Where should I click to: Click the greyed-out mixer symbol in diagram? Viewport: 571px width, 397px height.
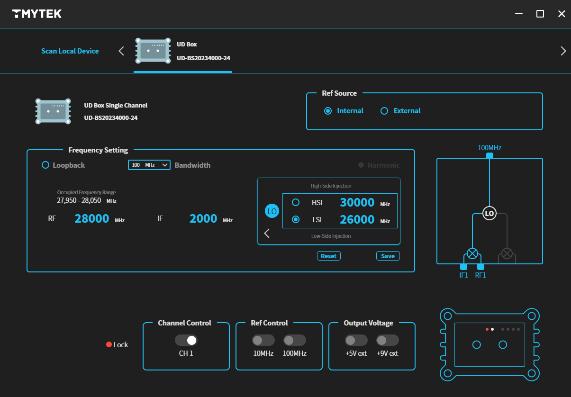tap(507, 253)
